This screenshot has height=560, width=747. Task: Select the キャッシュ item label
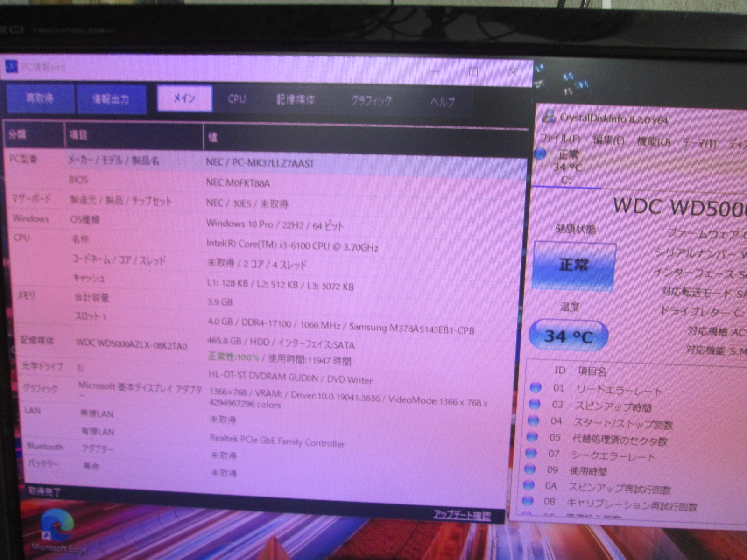click(x=89, y=278)
